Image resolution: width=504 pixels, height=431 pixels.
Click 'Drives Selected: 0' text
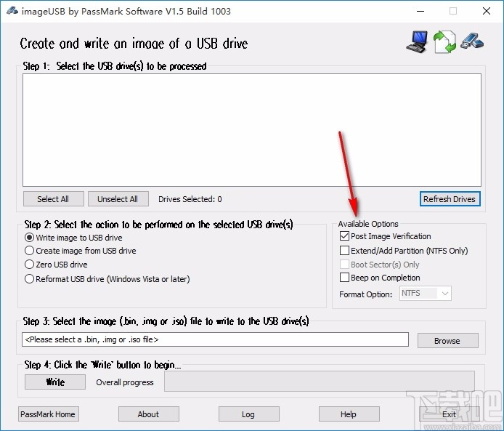pyautogui.click(x=190, y=199)
